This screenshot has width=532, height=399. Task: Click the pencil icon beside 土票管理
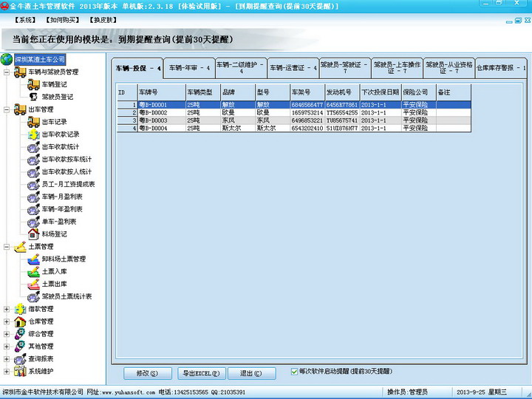tap(20, 247)
